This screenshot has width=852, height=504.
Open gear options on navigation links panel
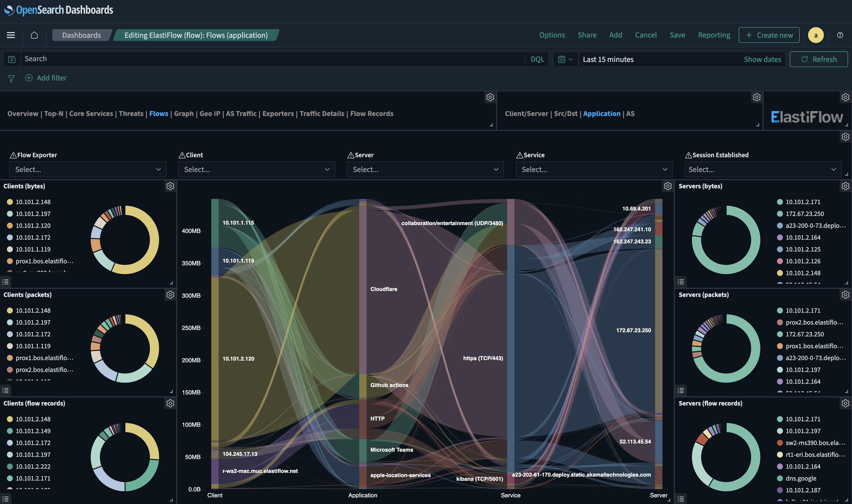tap(490, 97)
